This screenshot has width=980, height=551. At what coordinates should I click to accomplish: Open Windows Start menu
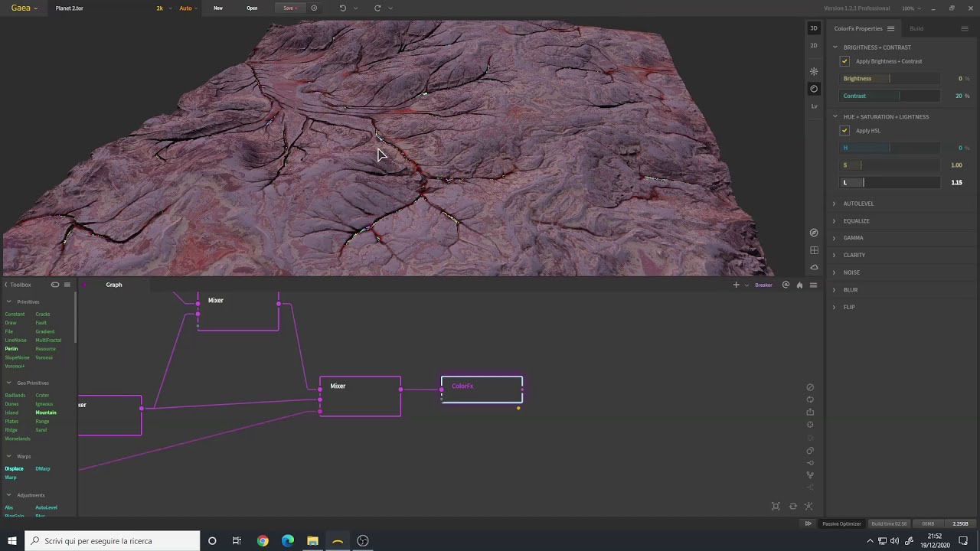point(12,541)
